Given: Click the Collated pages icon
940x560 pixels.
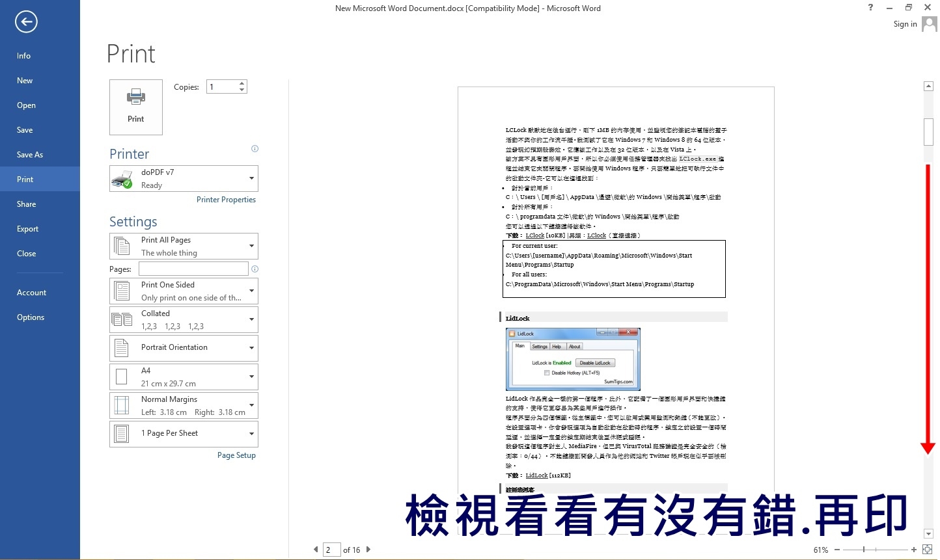Looking at the screenshot, I should pos(122,319).
